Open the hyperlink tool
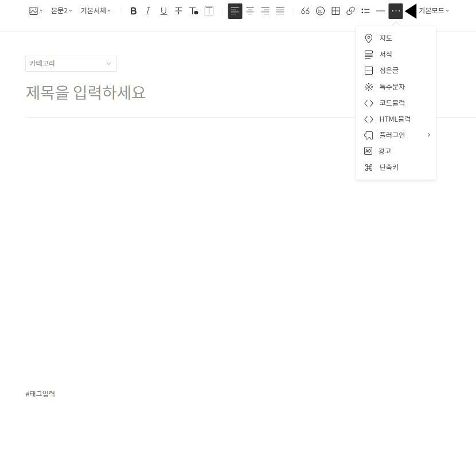 pos(350,11)
